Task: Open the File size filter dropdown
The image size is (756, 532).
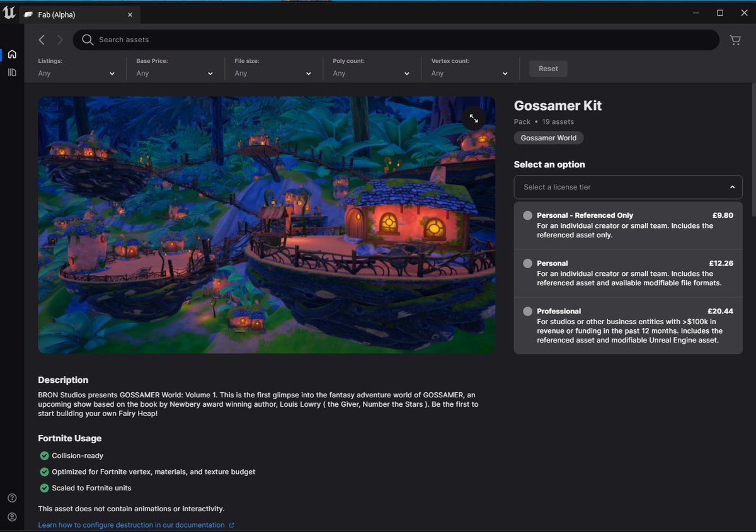Action: coord(273,67)
